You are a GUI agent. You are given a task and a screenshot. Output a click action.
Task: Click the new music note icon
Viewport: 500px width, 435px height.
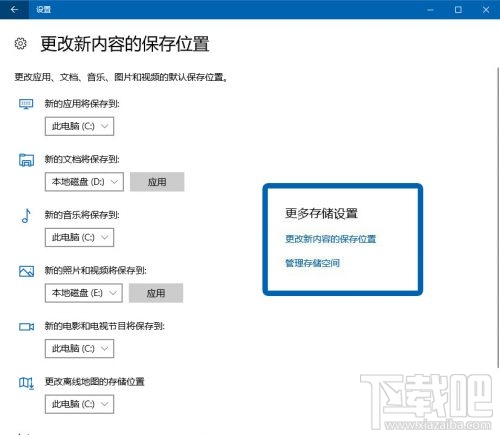click(26, 216)
